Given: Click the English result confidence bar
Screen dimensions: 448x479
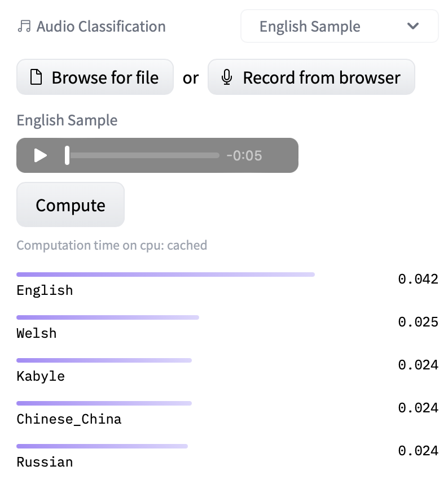Looking at the screenshot, I should pyautogui.click(x=165, y=275).
